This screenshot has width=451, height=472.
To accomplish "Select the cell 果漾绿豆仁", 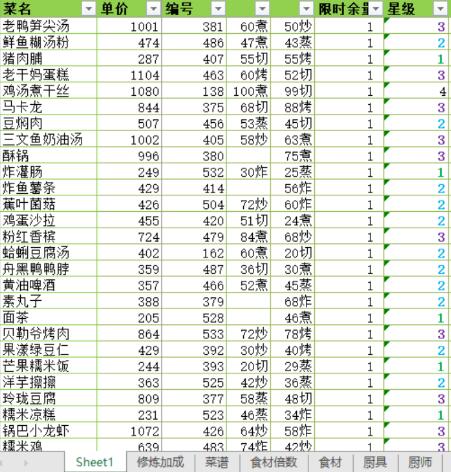I will 48,350.
